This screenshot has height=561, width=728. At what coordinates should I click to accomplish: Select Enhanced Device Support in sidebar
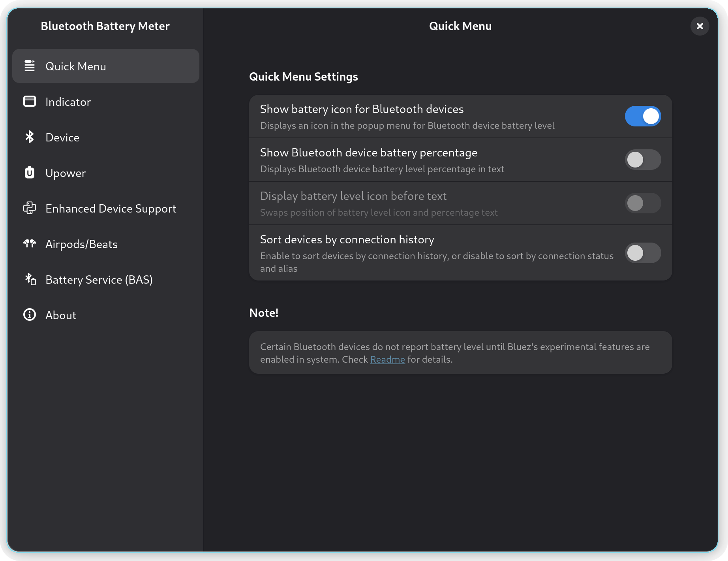[x=106, y=208]
